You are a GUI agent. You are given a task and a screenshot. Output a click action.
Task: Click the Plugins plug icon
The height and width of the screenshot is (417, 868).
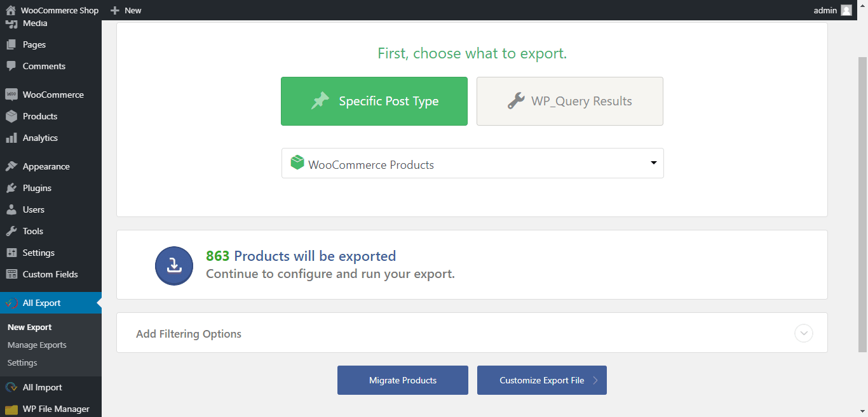[11, 188]
